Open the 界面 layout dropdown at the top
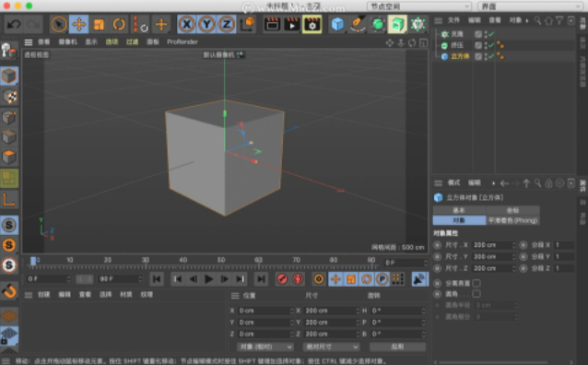Screen dimensions: 588x365 [x=530, y=6]
